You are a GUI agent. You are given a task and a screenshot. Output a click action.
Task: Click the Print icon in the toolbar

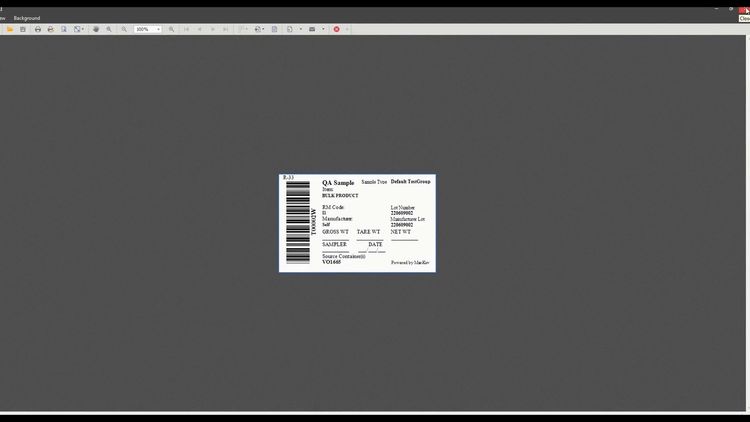click(x=38, y=29)
